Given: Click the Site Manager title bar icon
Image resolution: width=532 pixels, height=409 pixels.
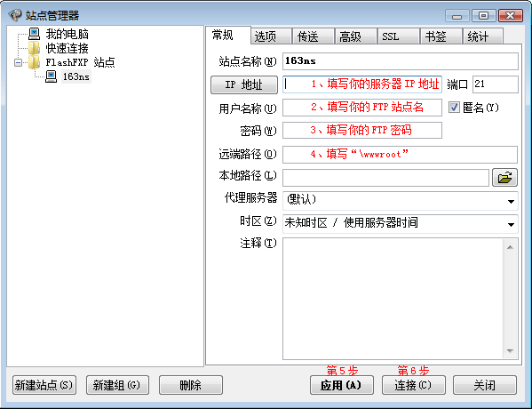Looking at the screenshot, I should coord(15,15).
